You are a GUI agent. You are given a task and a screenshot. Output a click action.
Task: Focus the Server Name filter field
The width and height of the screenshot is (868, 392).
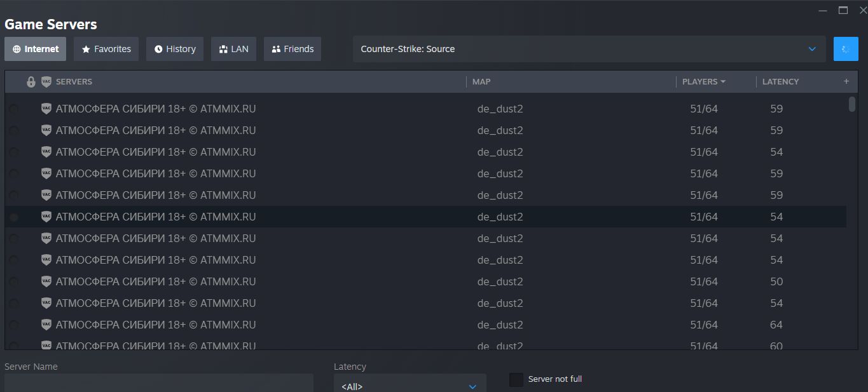[159, 382]
